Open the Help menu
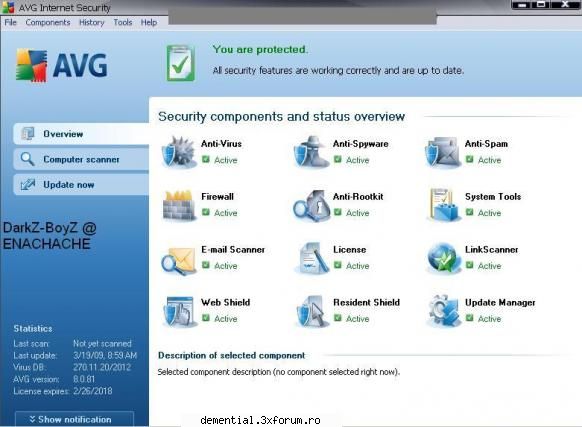Viewport: 582px width, 427px height. click(149, 22)
